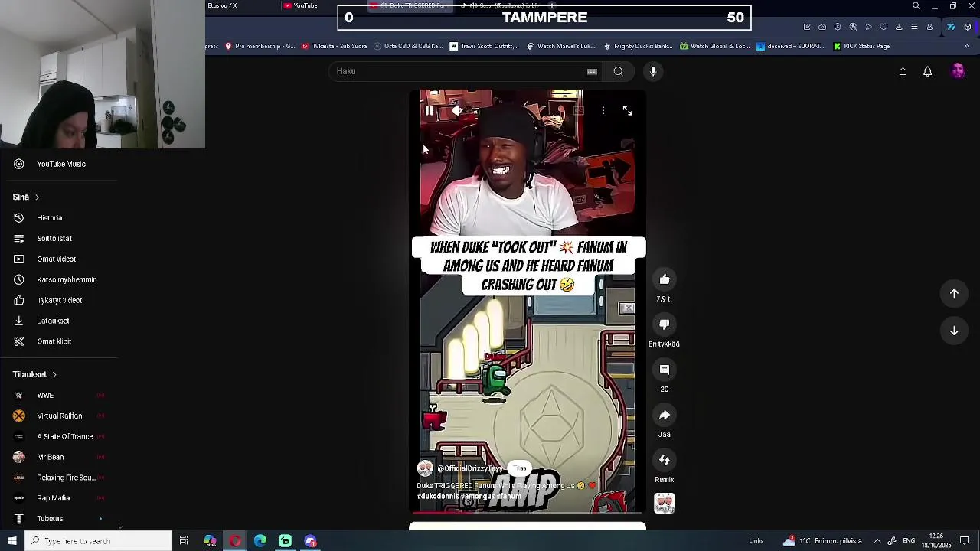980x551 pixels.
Task: Open the account avatar menu
Action: pyautogui.click(x=958, y=71)
